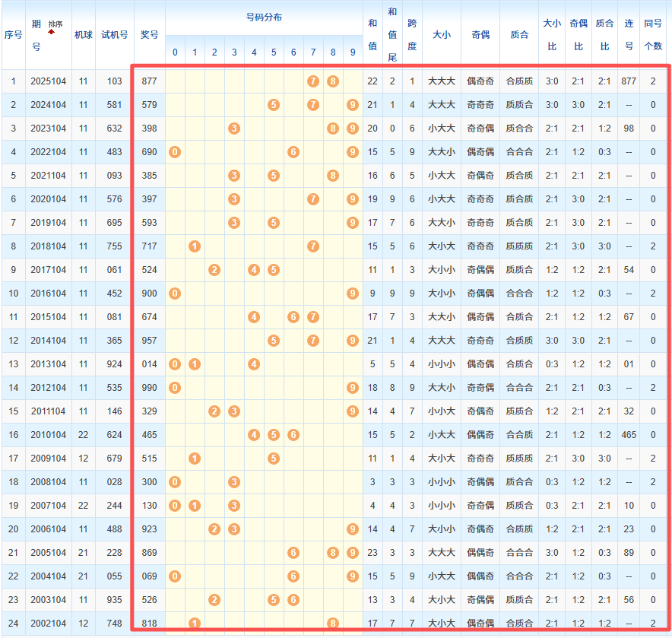672x638 pixels.
Task: Click the red sort arrow beside 期号
Action: [51, 33]
